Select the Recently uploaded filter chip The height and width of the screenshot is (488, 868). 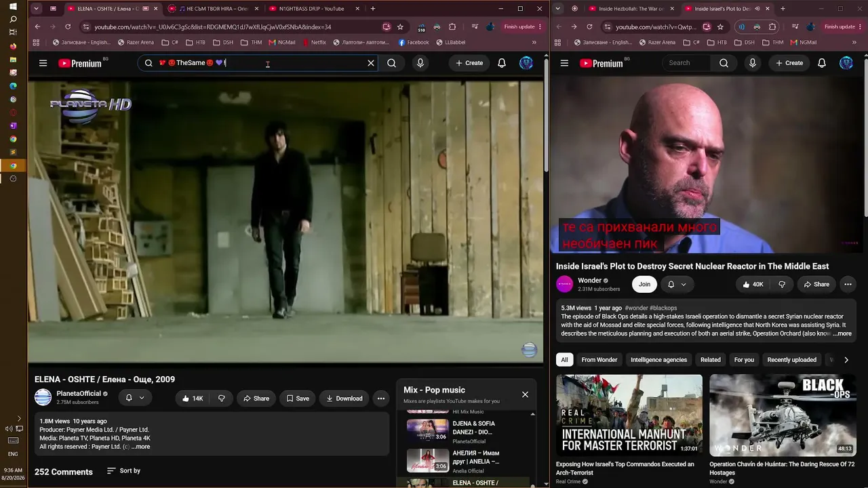click(x=791, y=360)
